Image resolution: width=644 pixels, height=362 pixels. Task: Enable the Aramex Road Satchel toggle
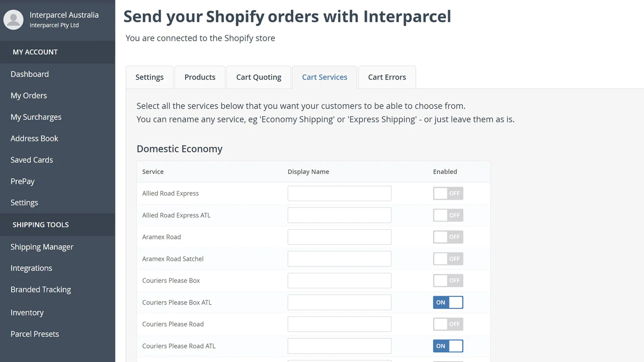(448, 259)
